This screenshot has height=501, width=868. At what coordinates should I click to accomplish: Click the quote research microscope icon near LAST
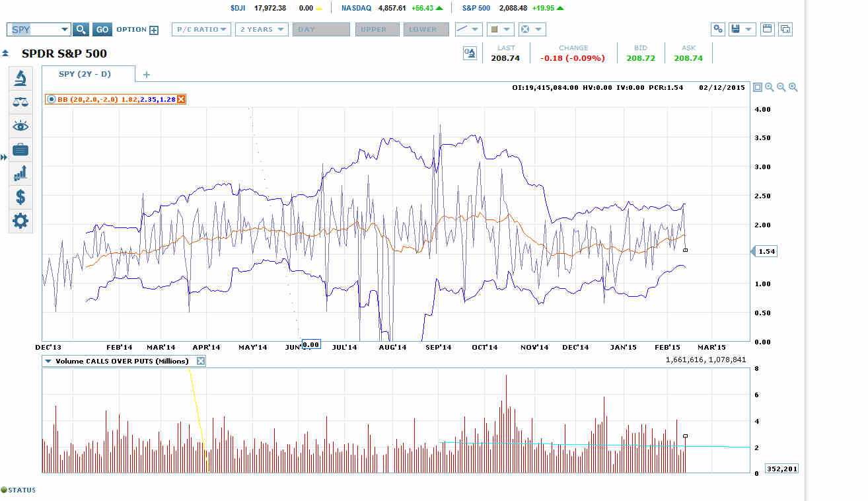[470, 54]
